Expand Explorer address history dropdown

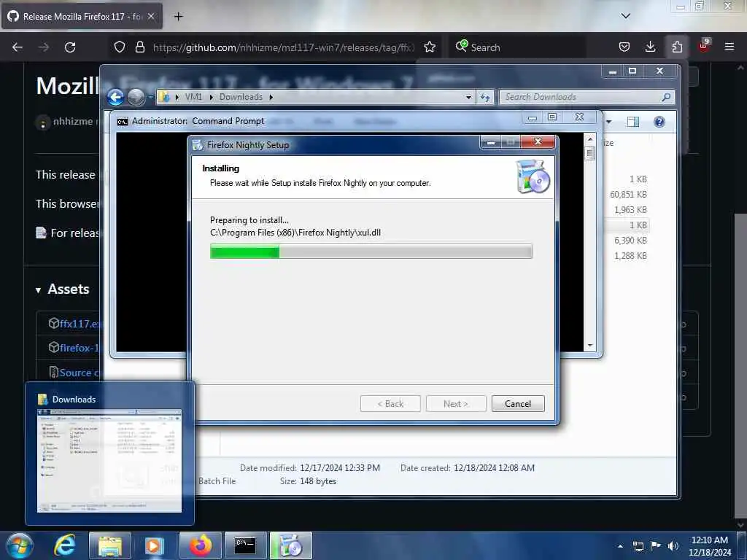(469, 97)
